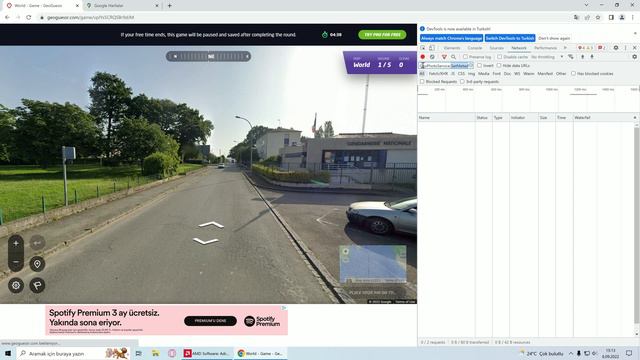The height and width of the screenshot is (360, 640).
Task: Open DevTools settings gear in top tab bar
Action: point(616,48)
